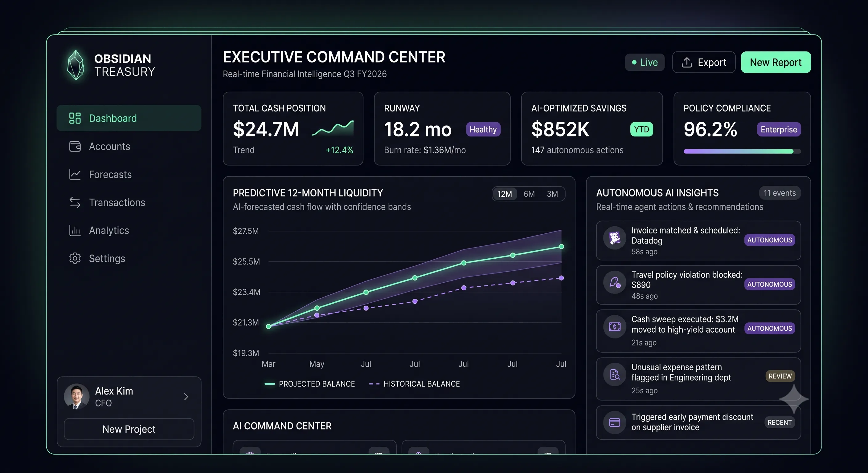This screenshot has width=868, height=473.
Task: Go to Accounts in sidebar
Action: tap(129, 147)
